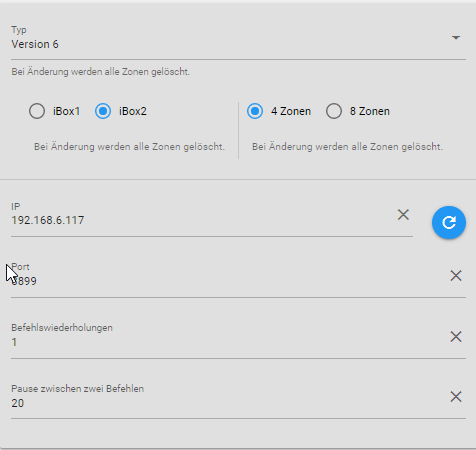The image size is (476, 450).
Task: Click into the Port input field
Action: 228,281
